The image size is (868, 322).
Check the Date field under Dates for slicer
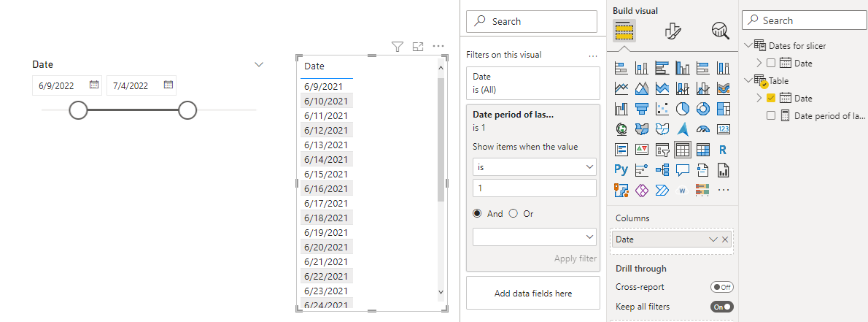[771, 64]
